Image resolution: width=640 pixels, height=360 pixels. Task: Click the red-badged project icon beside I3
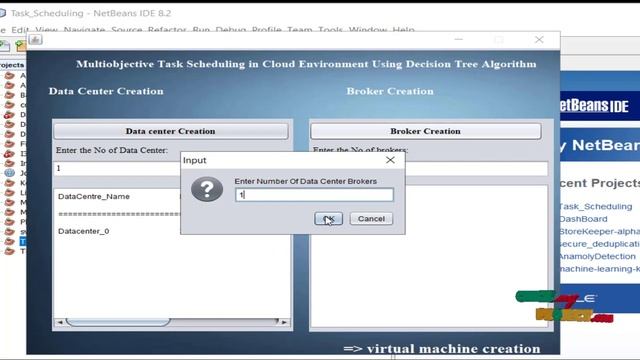pos(9,154)
